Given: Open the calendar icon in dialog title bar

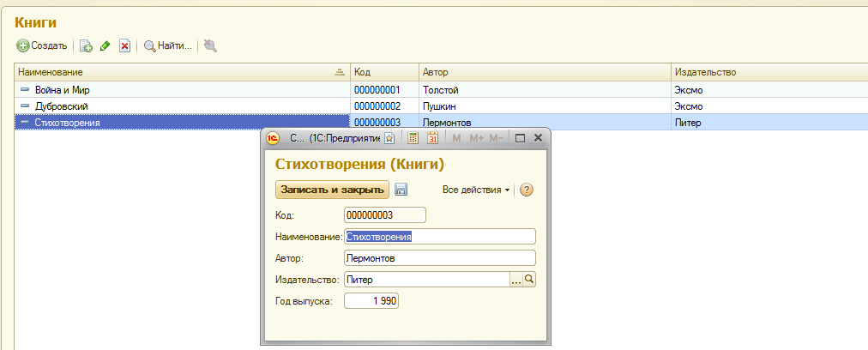Looking at the screenshot, I should point(432,138).
